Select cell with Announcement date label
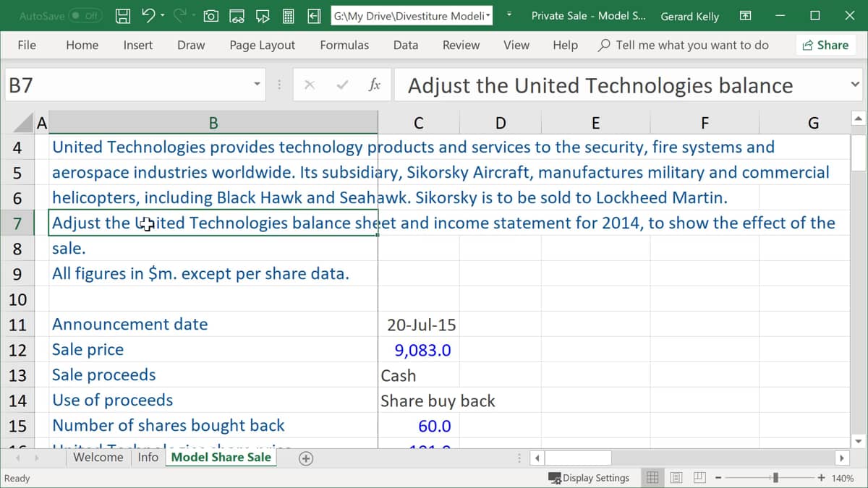 coord(213,325)
